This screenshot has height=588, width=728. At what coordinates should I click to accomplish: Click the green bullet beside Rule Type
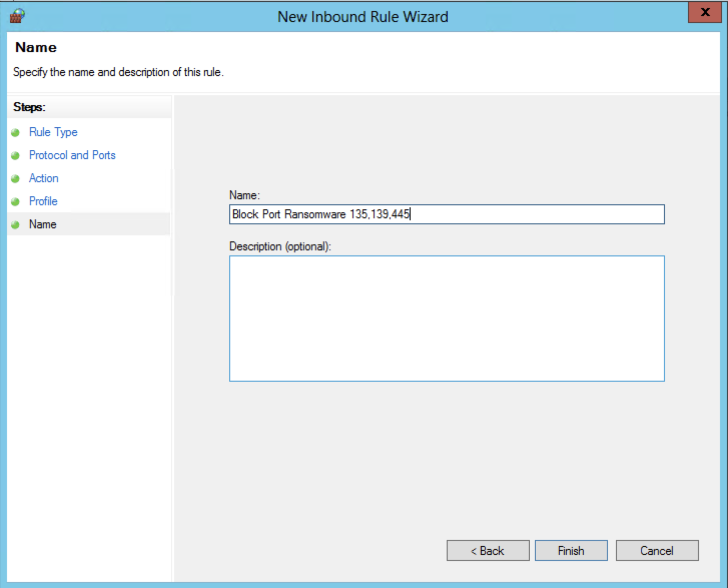coord(16,133)
